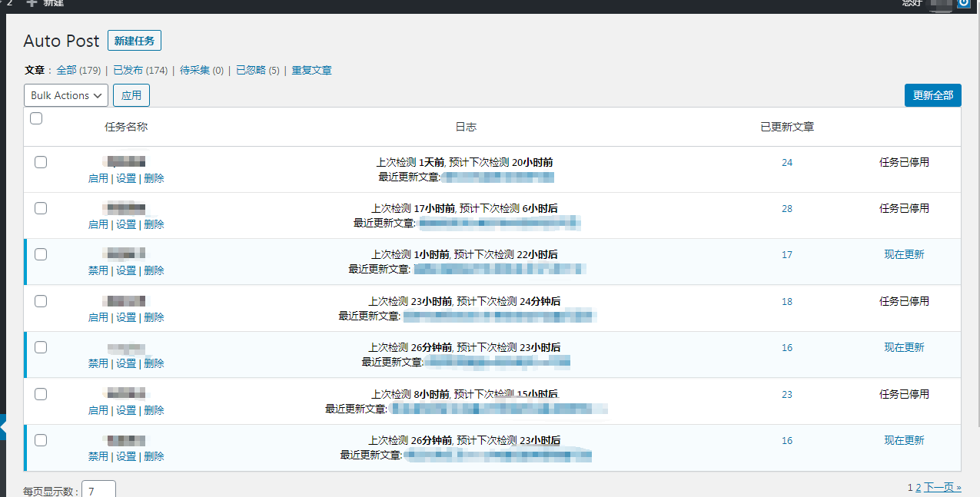
Task: Click the per-page count input showing 7
Action: tap(98, 489)
